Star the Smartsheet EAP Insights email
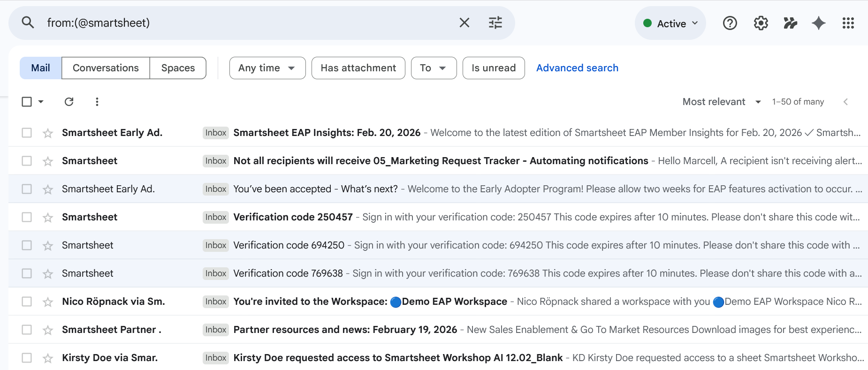Viewport: 868px width, 370px height. tap(48, 133)
